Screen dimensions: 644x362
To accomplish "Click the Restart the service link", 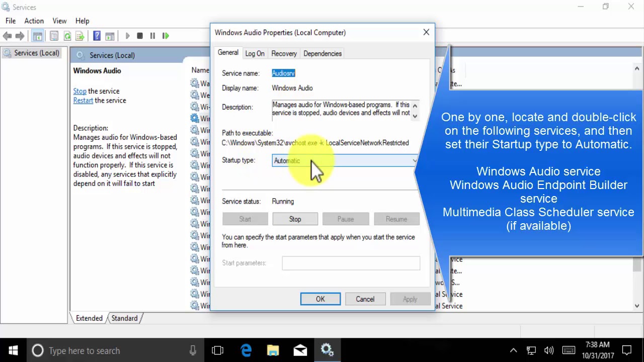I will [83, 100].
